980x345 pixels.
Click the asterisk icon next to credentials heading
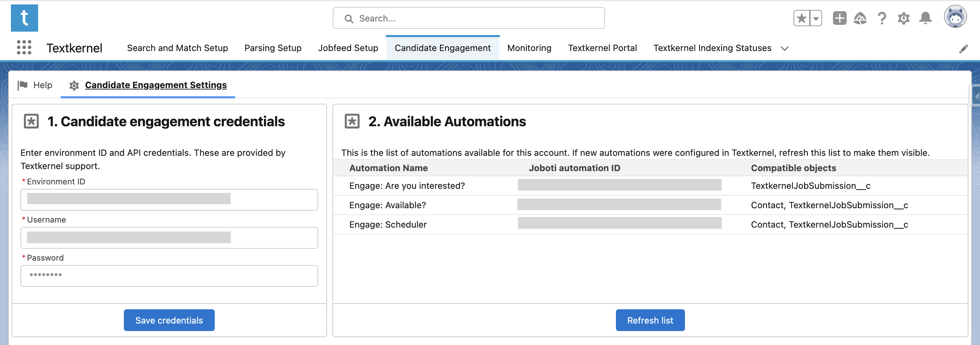tap(31, 121)
